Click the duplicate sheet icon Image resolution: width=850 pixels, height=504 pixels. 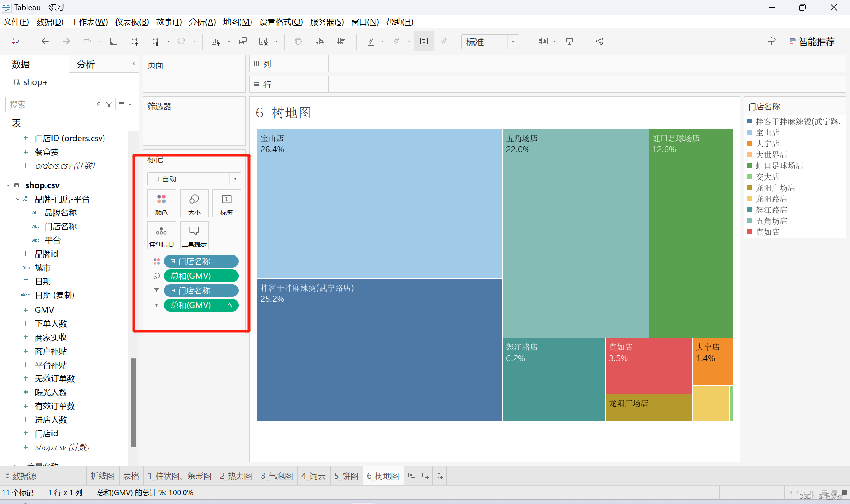[x=243, y=41]
